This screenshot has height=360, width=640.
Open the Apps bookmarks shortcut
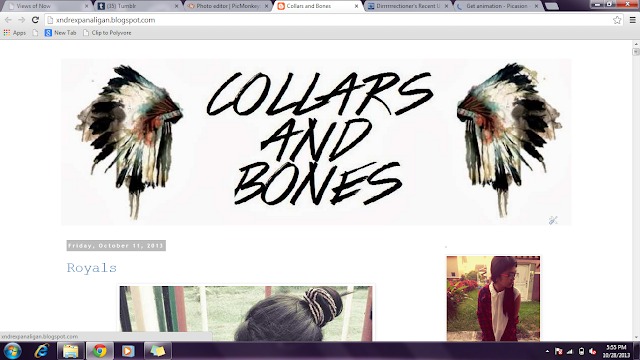pos(15,33)
